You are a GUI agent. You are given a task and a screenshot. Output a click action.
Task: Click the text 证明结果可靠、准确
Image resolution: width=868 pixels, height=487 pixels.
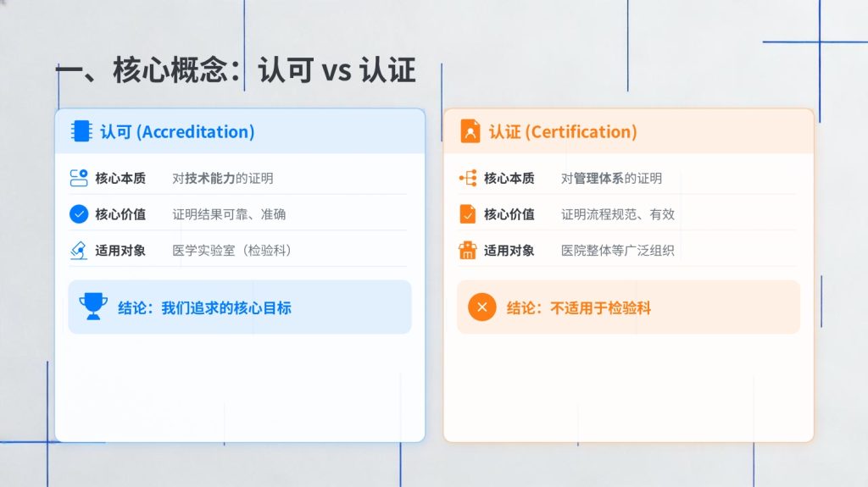pos(229,214)
